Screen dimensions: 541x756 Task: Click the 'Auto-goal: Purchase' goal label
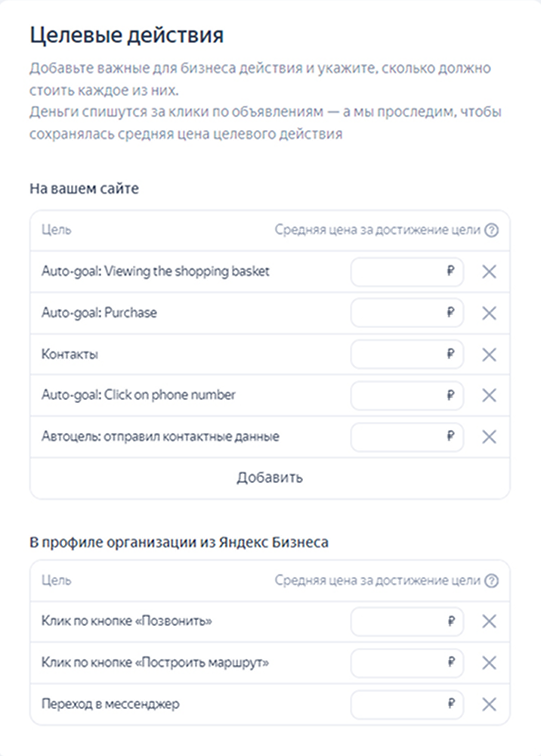[99, 313]
